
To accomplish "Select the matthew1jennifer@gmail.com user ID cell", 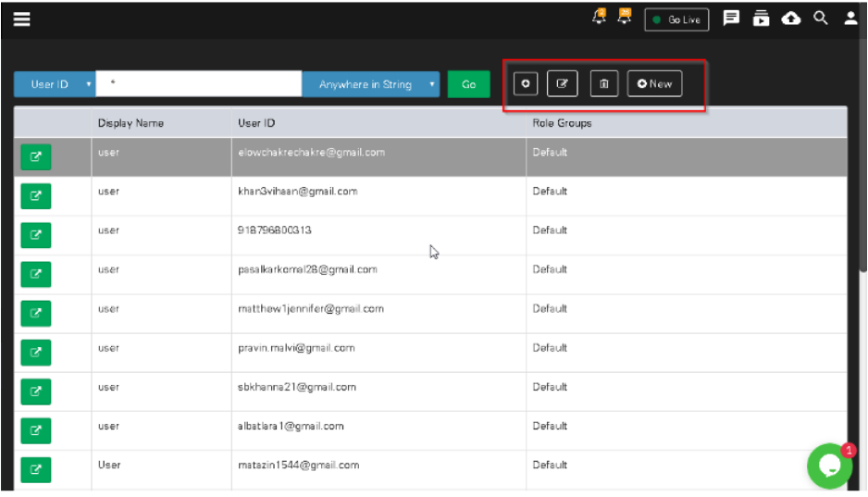I will tap(378, 313).
